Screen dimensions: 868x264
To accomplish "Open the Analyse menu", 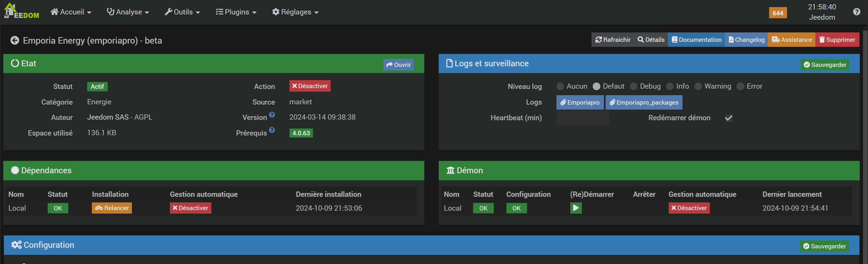I will tap(128, 12).
